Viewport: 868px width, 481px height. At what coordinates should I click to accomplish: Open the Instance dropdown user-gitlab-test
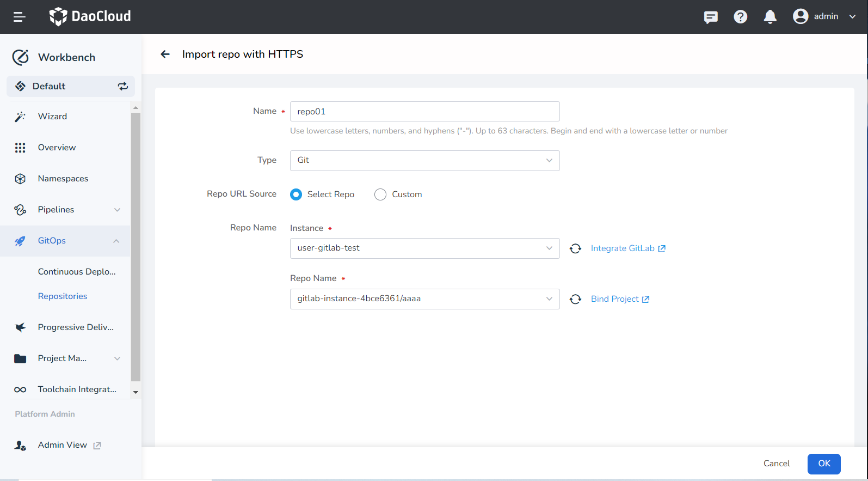click(x=424, y=248)
